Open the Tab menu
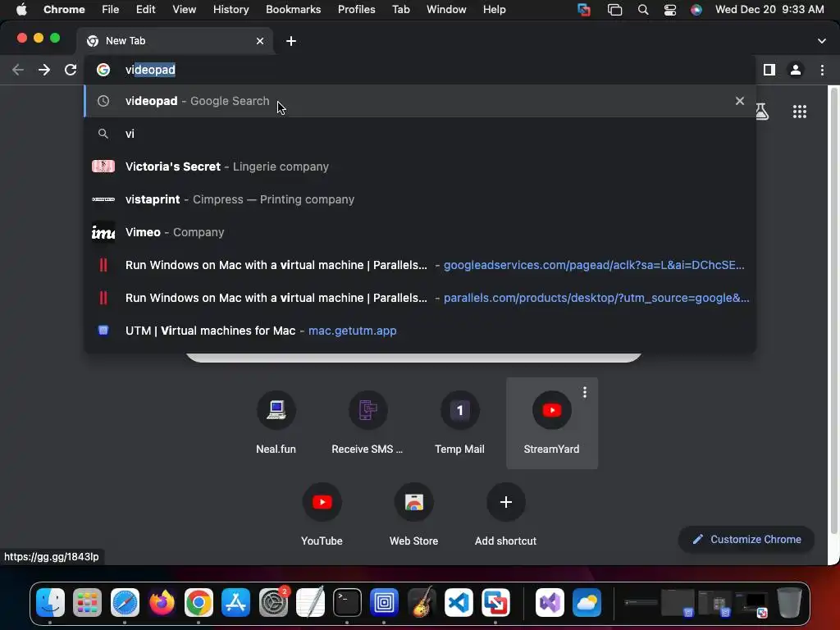Viewport: 840px width, 630px height. coord(400,9)
